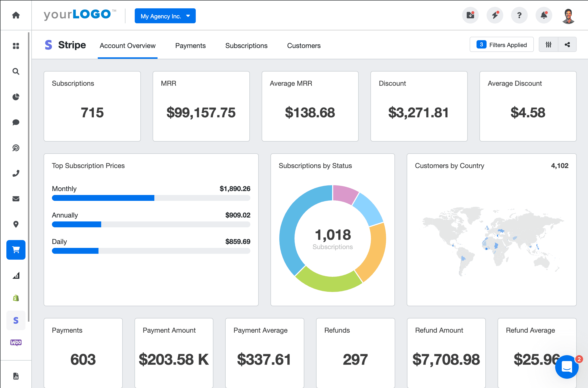The height and width of the screenshot is (388, 588).
Task: Select the phone call tracking icon
Action: pyautogui.click(x=16, y=173)
